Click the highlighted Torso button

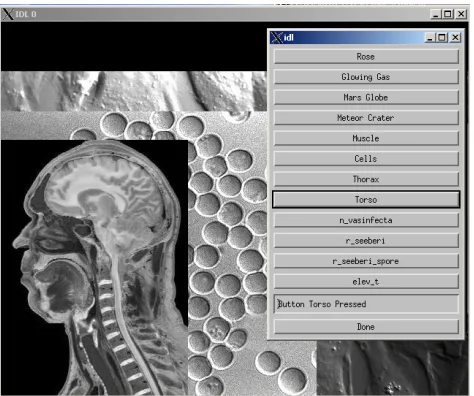[366, 200]
